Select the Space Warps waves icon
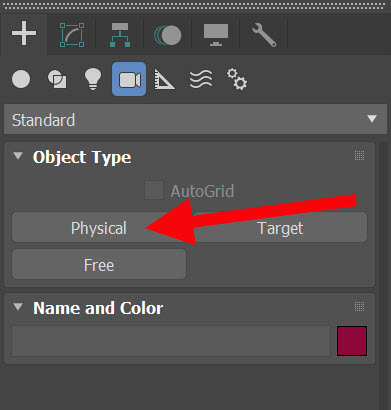 pyautogui.click(x=201, y=79)
